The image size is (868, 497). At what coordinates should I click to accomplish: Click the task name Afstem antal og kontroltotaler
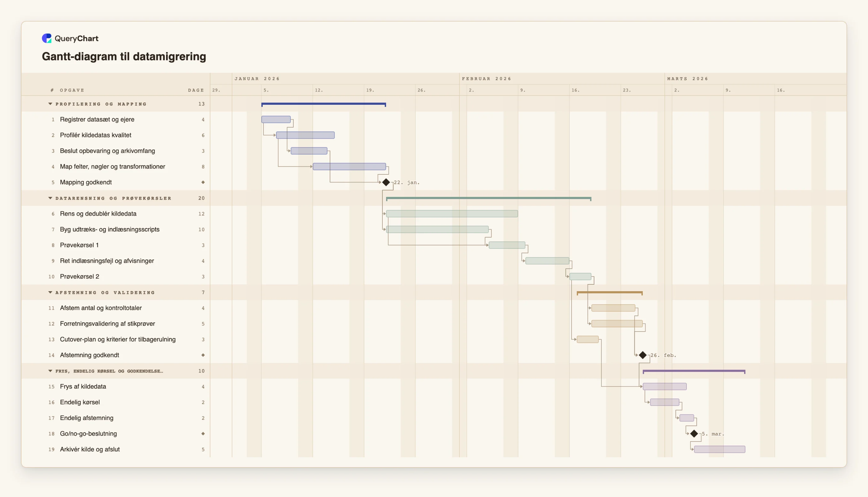pos(101,308)
